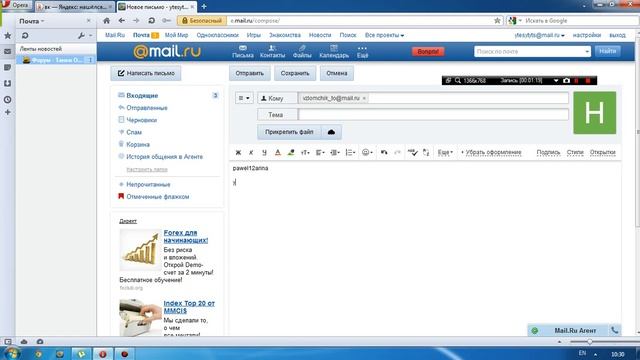Click the redo arrow in editor toolbar
The width and height of the screenshot is (640, 360).
click(397, 153)
